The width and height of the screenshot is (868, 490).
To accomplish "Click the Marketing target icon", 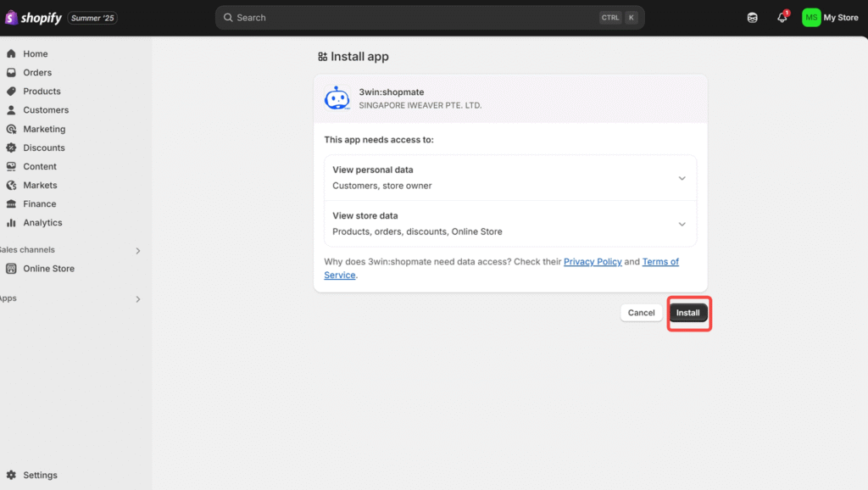I will (x=11, y=129).
